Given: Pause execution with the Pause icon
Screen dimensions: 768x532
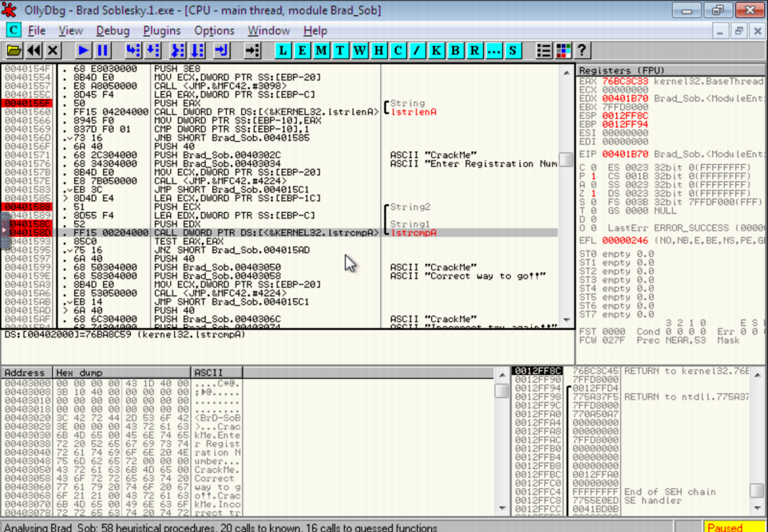Looking at the screenshot, I should pyautogui.click(x=102, y=50).
